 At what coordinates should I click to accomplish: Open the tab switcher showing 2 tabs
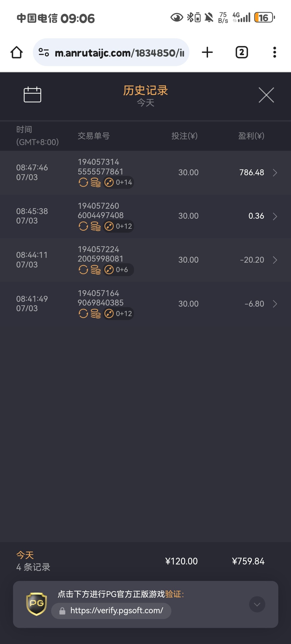point(242,52)
